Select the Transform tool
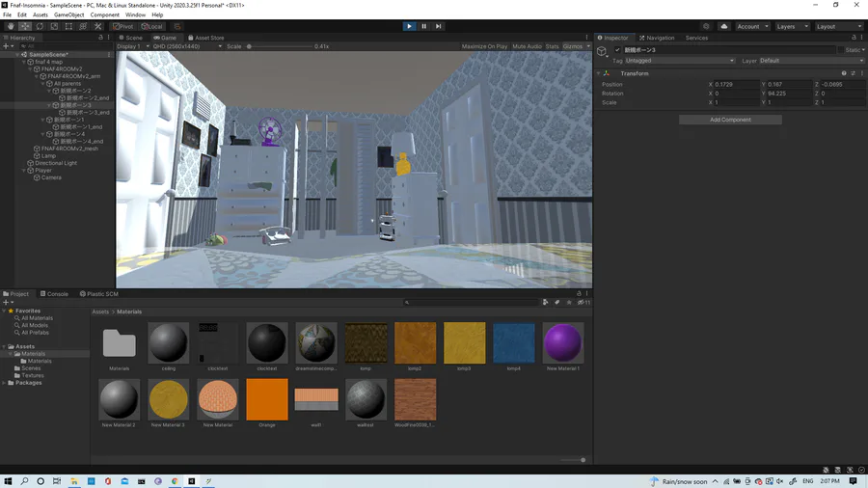Viewport: 868px width, 488px height. (x=83, y=26)
